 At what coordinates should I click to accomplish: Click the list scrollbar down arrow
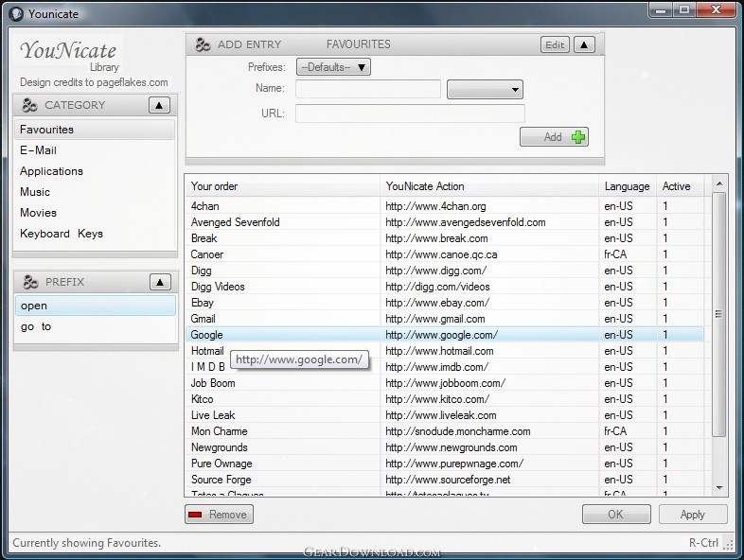click(719, 488)
